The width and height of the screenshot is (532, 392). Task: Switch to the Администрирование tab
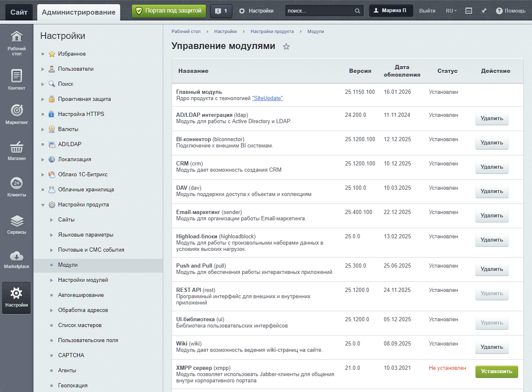point(79,12)
